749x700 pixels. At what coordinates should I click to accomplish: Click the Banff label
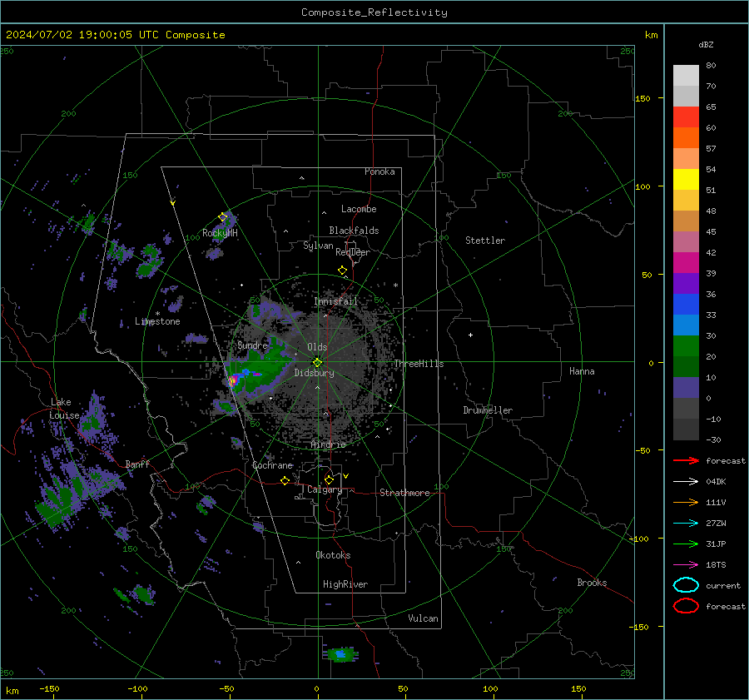point(137,464)
